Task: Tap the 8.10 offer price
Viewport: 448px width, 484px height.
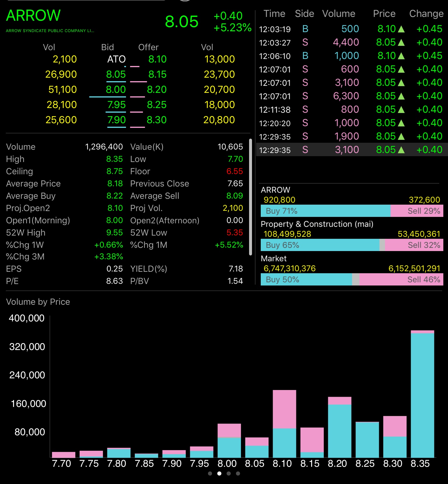Action: tap(157, 59)
